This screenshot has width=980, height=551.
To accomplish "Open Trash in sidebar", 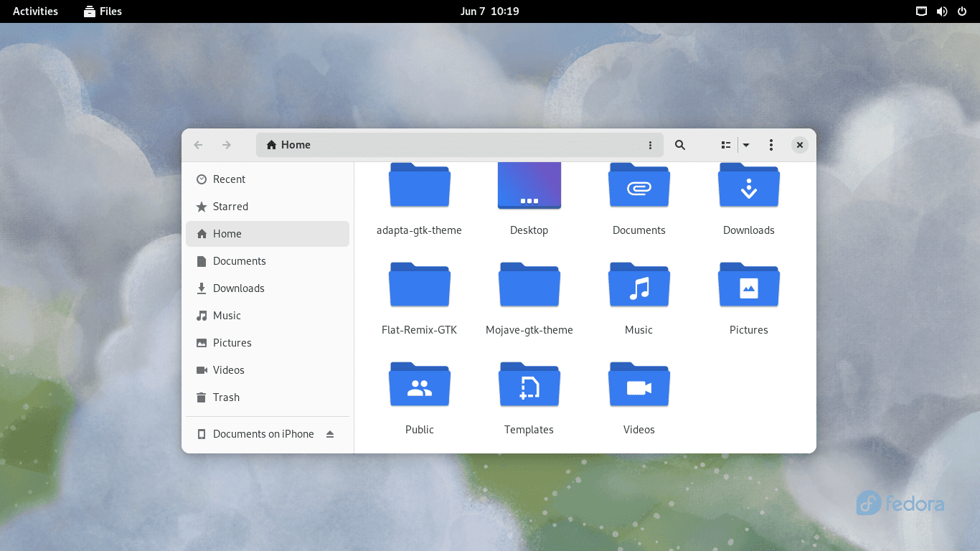I will 268,397.
